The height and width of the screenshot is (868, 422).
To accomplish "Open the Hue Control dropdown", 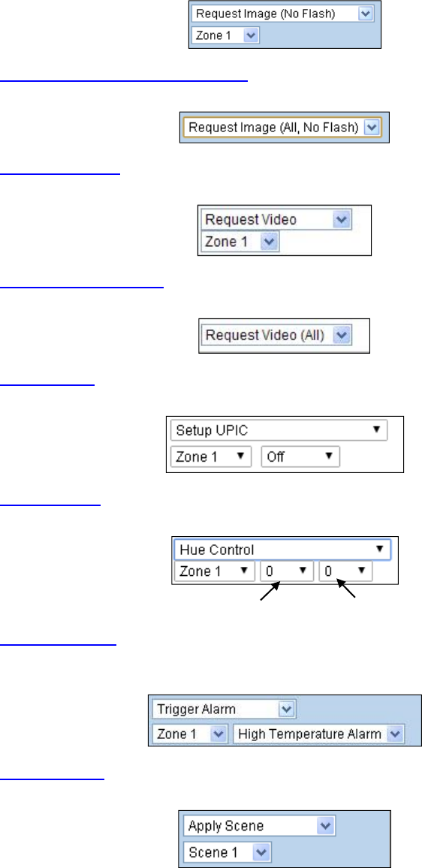I will 282,550.
